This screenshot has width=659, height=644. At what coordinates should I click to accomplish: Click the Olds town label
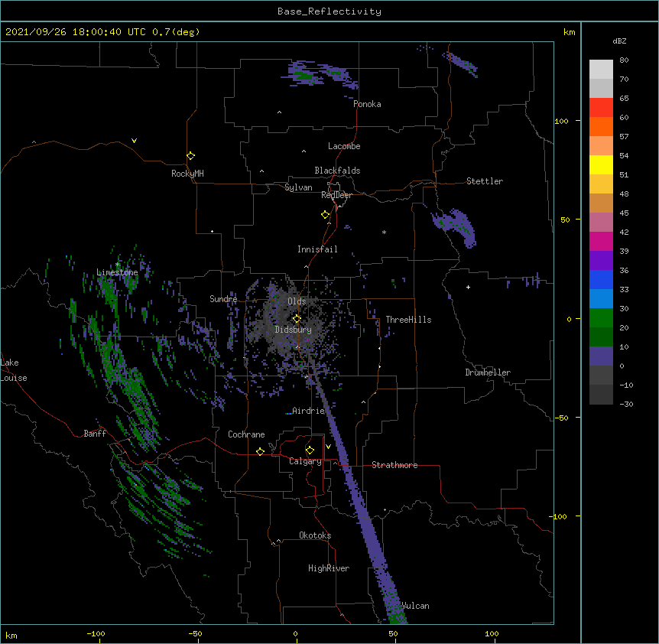297,301
